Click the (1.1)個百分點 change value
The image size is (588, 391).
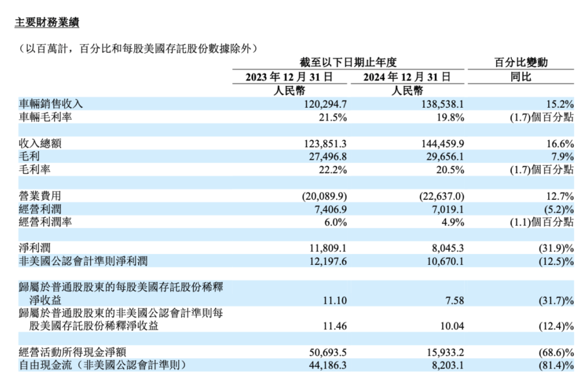[542, 222]
